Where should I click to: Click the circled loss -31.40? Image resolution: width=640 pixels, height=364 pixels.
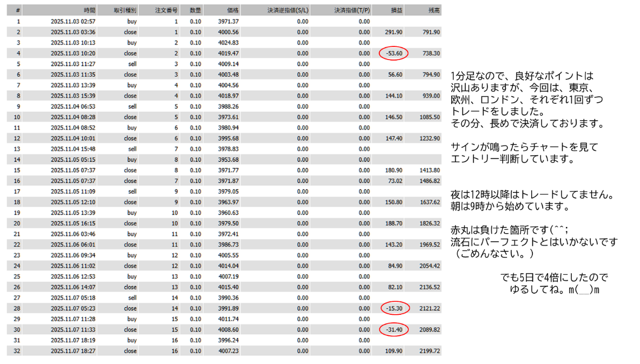click(x=394, y=329)
